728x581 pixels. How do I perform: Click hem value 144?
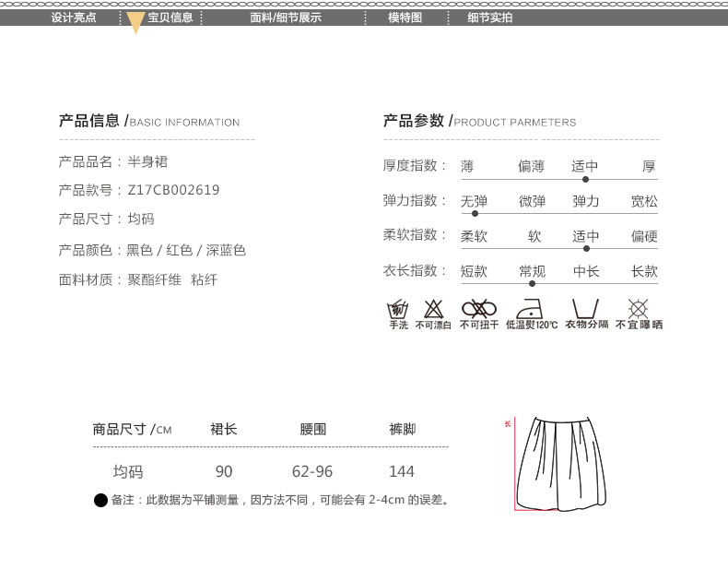click(402, 471)
